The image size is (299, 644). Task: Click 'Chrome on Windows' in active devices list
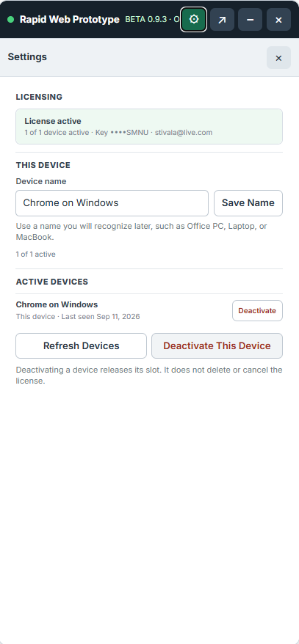[57, 304]
